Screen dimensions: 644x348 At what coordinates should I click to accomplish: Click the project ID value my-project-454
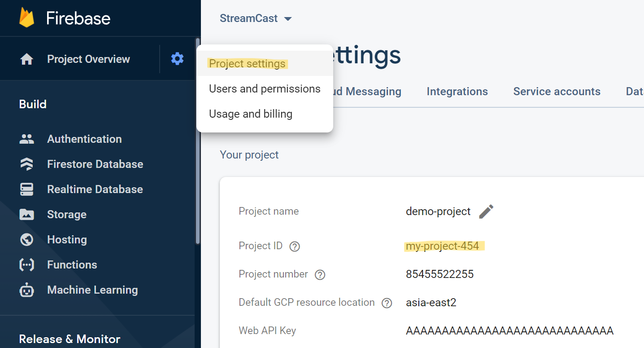pos(442,246)
